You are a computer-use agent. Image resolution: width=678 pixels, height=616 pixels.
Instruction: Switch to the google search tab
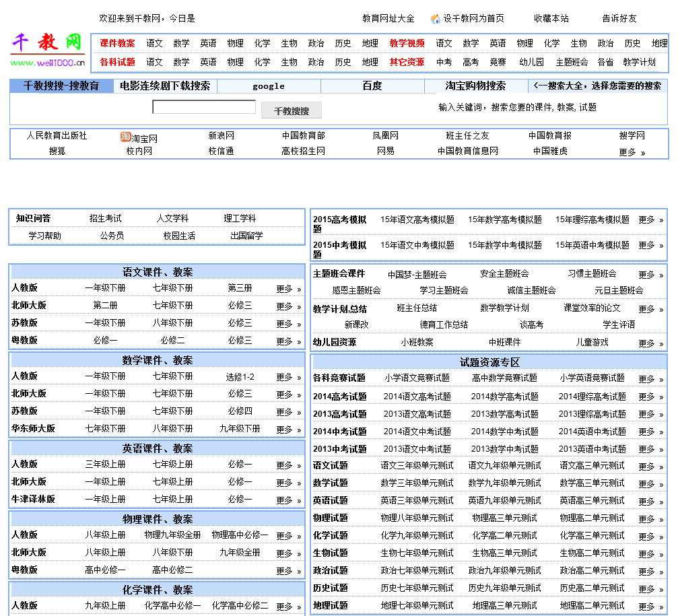[x=269, y=86]
